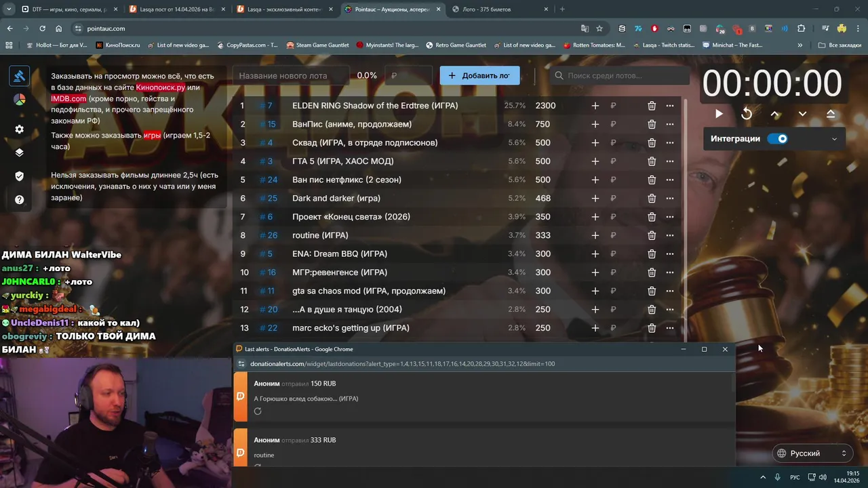Click Добавить лот button
The height and width of the screenshot is (488, 868).
(479, 75)
